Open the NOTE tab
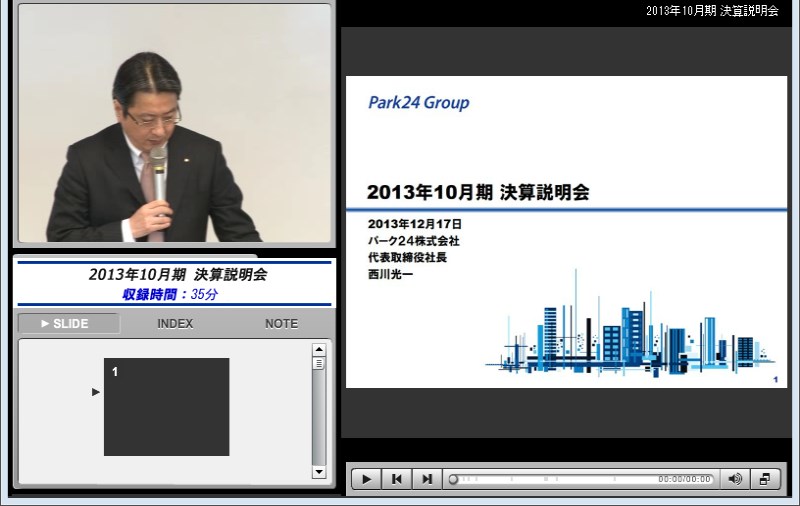The height and width of the screenshot is (506, 800). click(x=281, y=323)
